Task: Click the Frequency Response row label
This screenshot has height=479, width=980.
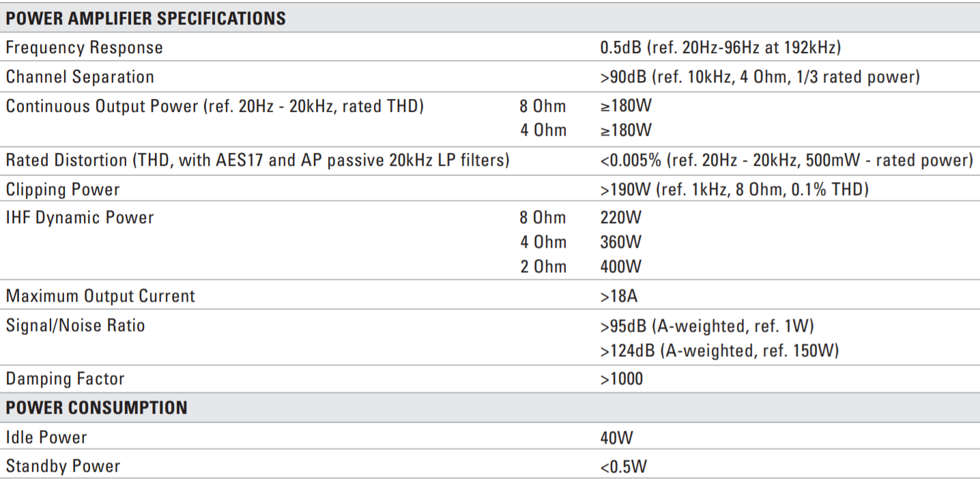Action: coord(85,48)
